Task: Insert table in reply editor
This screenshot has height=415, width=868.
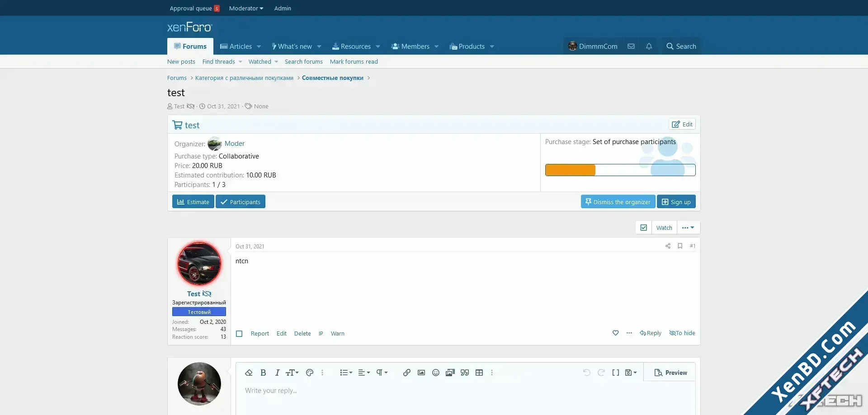Action: pyautogui.click(x=479, y=373)
